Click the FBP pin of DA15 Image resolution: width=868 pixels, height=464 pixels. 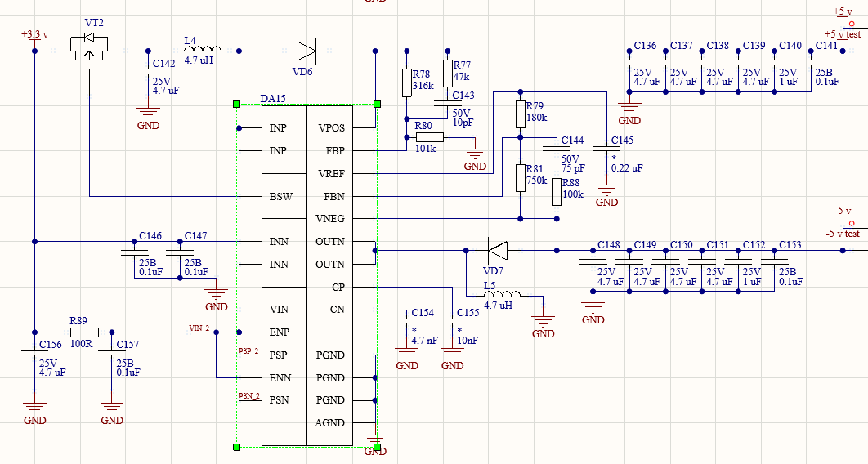click(x=335, y=150)
